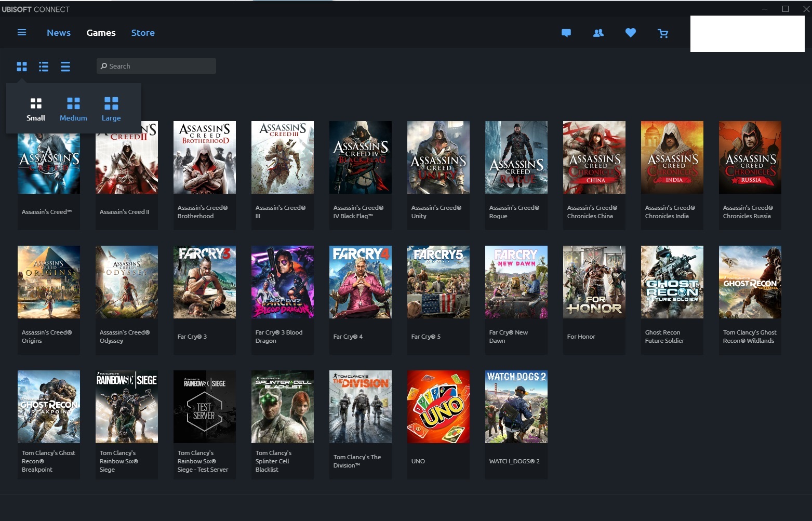Open Assassin's Creed Chronicles India cover
The height and width of the screenshot is (521, 812).
pyautogui.click(x=672, y=157)
